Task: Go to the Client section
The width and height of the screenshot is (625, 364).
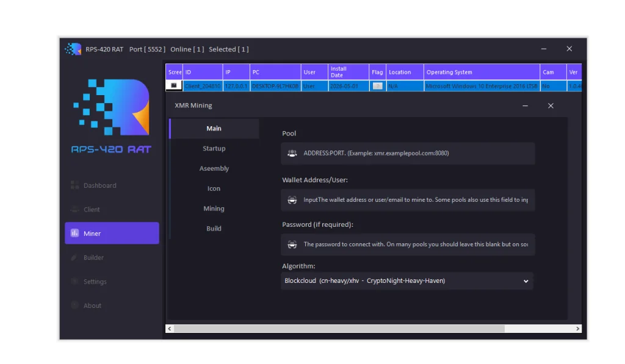Action: 112,209
